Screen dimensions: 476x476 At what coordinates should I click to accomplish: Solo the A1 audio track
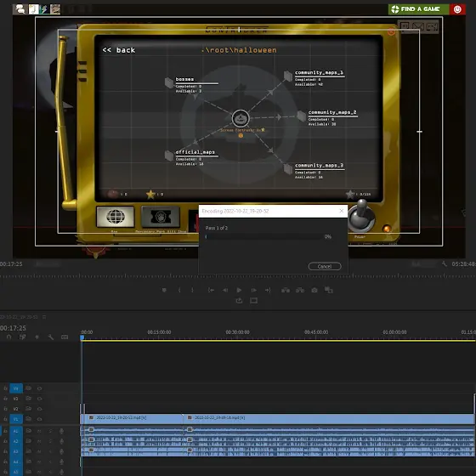tap(50, 432)
